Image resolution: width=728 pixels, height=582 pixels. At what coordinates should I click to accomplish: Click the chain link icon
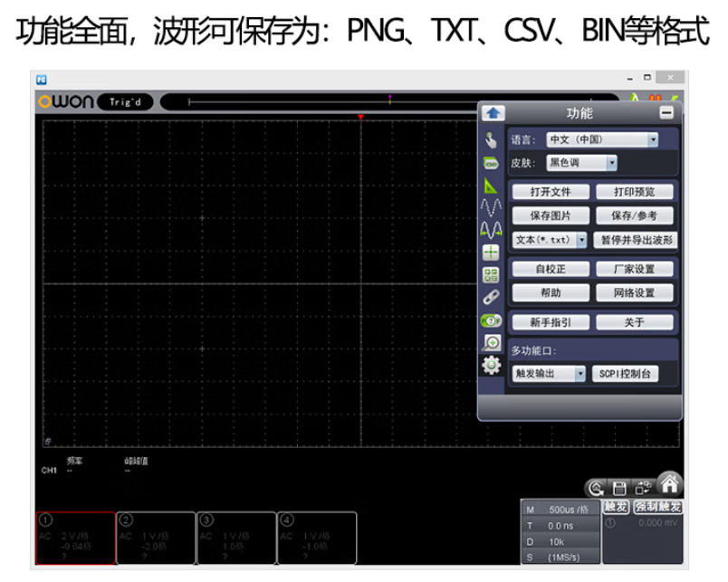491,298
